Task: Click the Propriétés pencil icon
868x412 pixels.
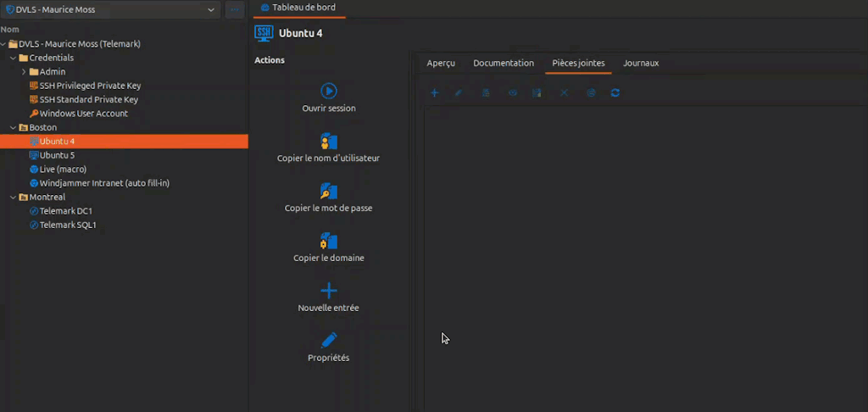Action: 329,341
